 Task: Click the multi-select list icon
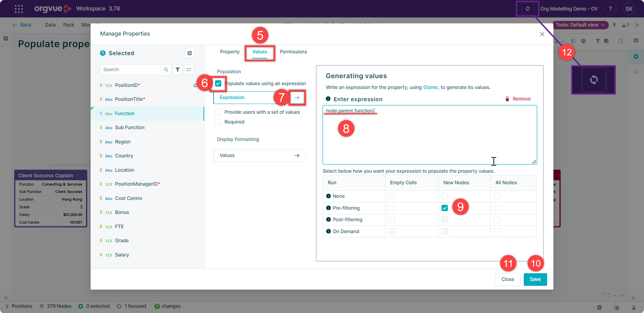tap(189, 69)
